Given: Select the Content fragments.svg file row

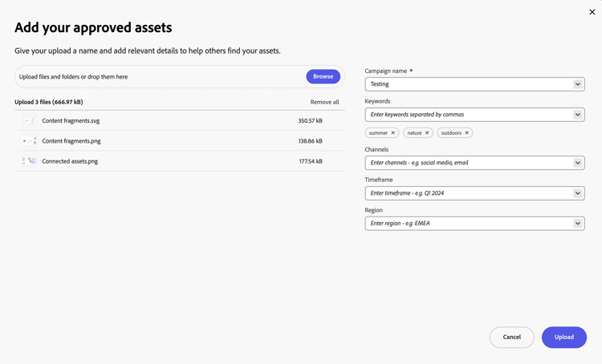Looking at the screenshot, I should click(180, 120).
